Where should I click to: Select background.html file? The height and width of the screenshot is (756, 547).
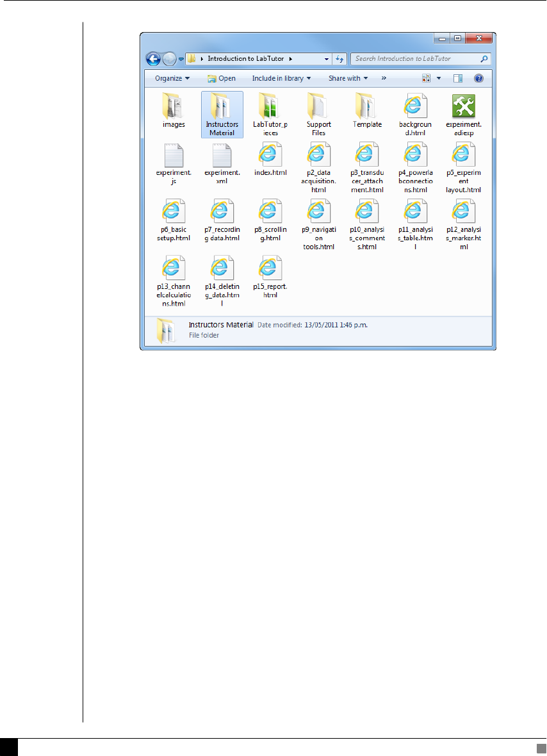click(x=415, y=115)
